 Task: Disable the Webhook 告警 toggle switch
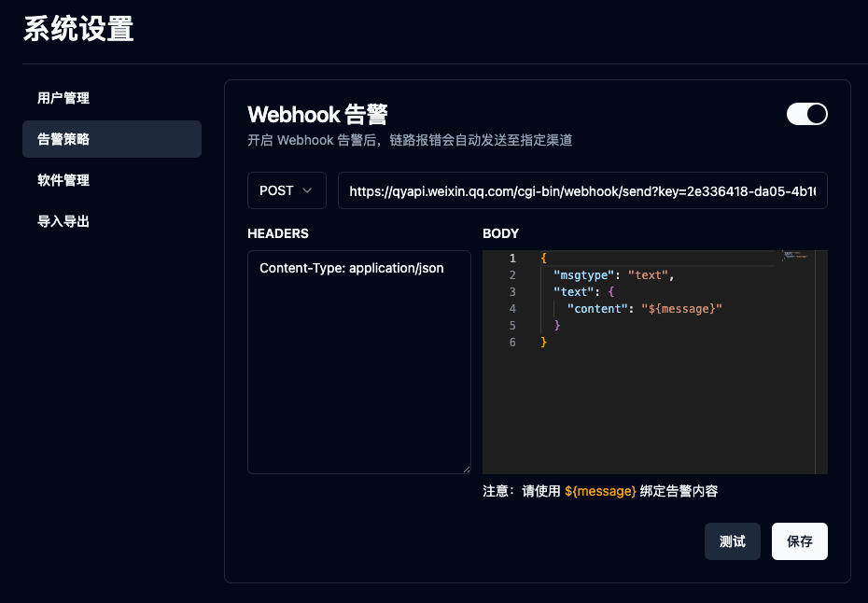click(806, 113)
